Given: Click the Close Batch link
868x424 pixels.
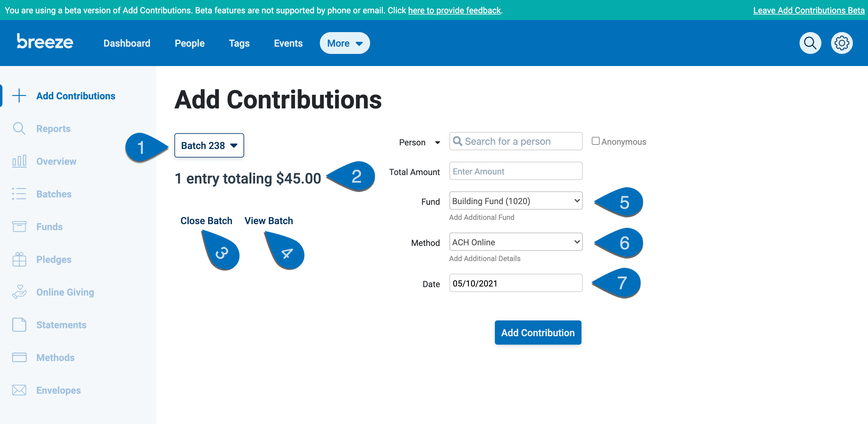Looking at the screenshot, I should (206, 221).
